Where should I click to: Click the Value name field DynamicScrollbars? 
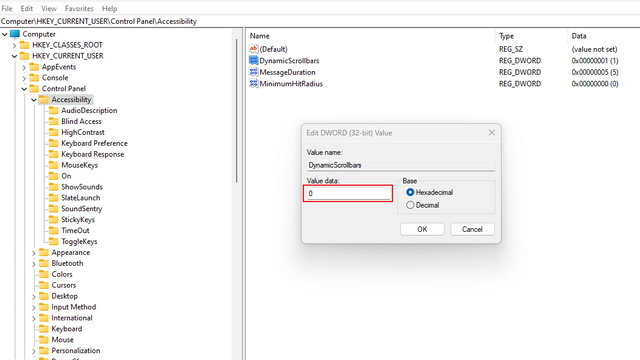click(x=401, y=165)
